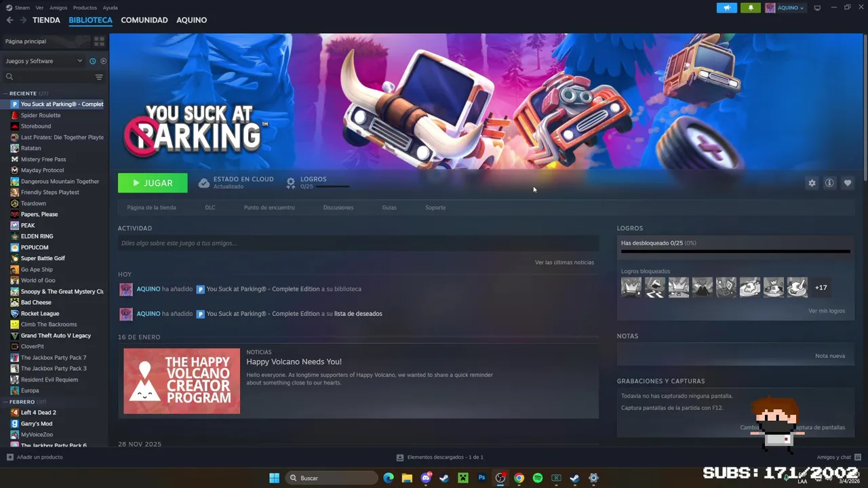Image resolution: width=868 pixels, height=488 pixels.
Task: Switch to grid collections view icon
Action: tap(99, 41)
